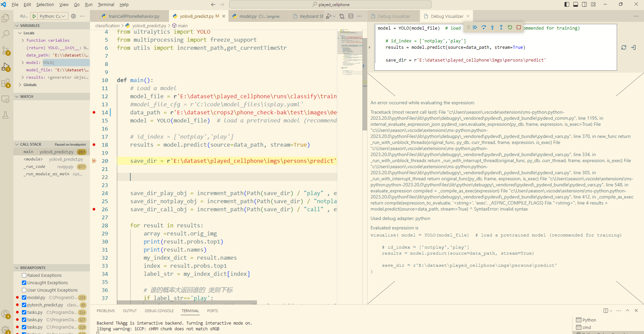
Task: Open the PROBLEMS panel tab
Action: click(106, 311)
